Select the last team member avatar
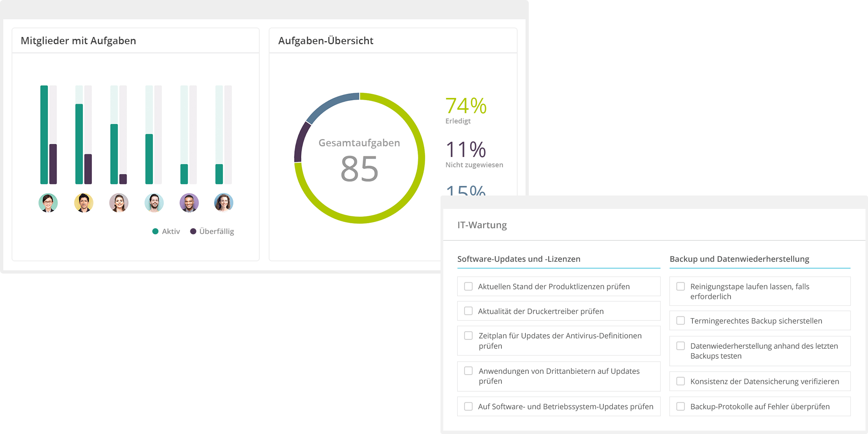868x434 pixels. [224, 203]
